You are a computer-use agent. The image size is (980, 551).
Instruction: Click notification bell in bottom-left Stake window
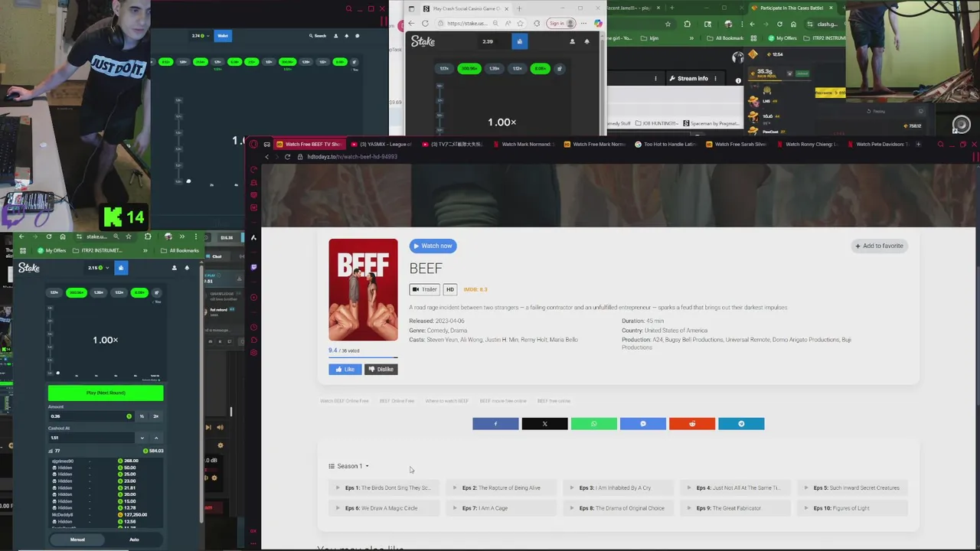(187, 268)
